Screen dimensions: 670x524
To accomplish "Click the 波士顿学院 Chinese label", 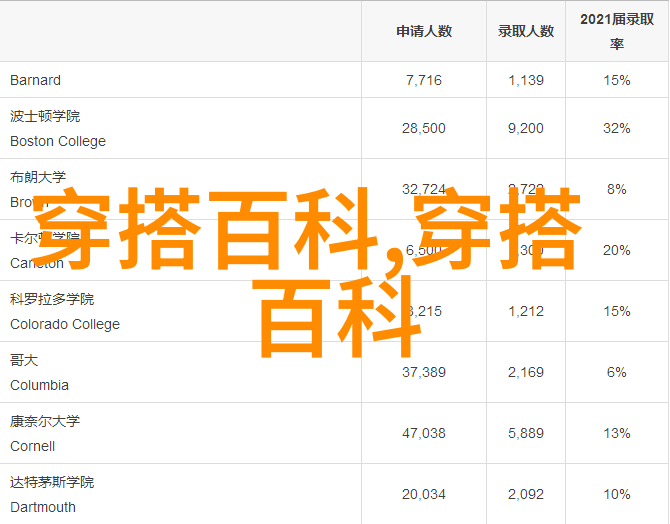I will 44,116.
